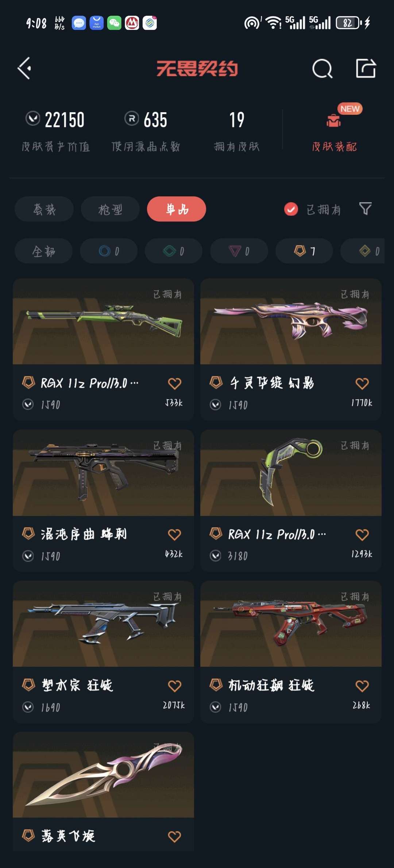This screenshot has height=868, width=394.
Task: Uncheck the 已拥有 owned checkbox
Action: click(x=291, y=209)
